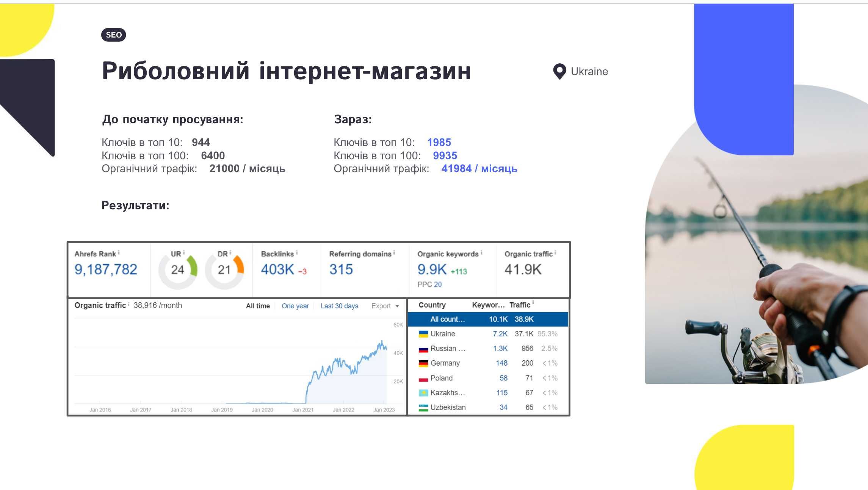The image size is (868, 490).
Task: Click info icon beside Organic keywords
Action: [481, 252]
